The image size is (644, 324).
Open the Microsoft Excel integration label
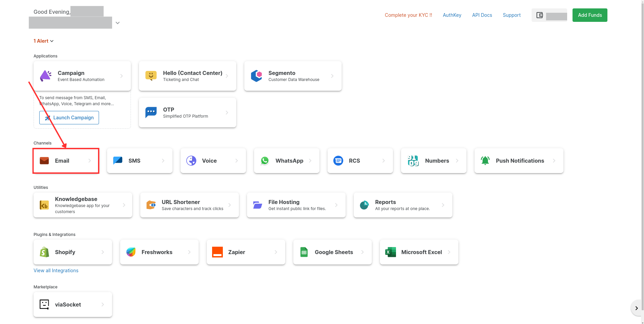[x=422, y=252]
